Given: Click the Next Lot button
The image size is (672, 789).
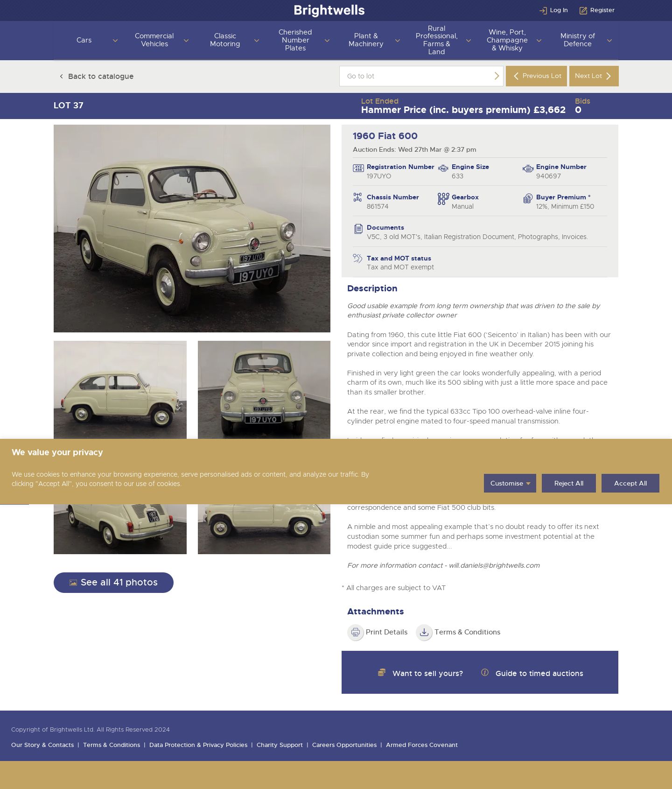Looking at the screenshot, I should click(x=594, y=76).
